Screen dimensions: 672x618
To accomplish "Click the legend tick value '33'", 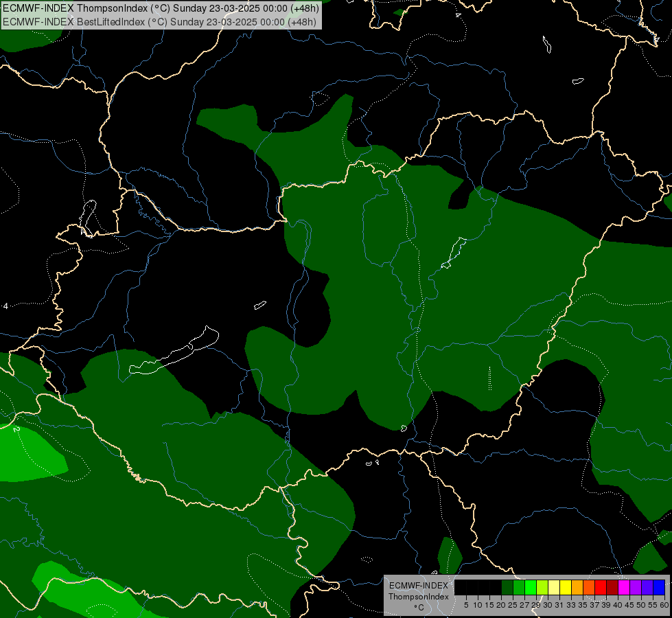I will tap(571, 605).
